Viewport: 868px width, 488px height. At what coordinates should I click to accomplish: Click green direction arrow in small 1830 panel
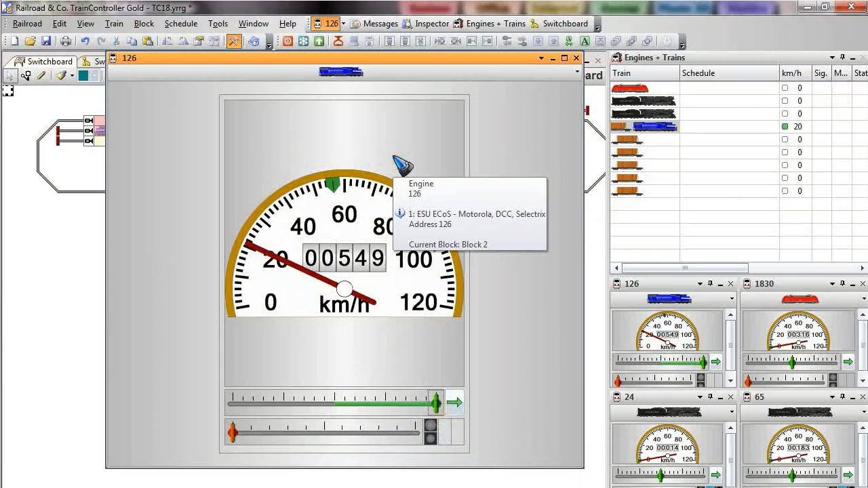coord(848,362)
